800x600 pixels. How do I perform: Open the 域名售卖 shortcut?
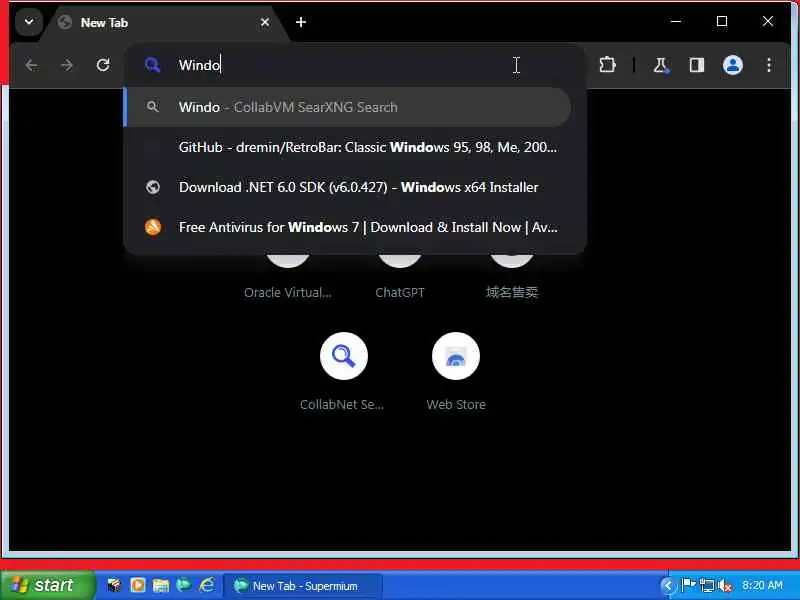tap(512, 276)
